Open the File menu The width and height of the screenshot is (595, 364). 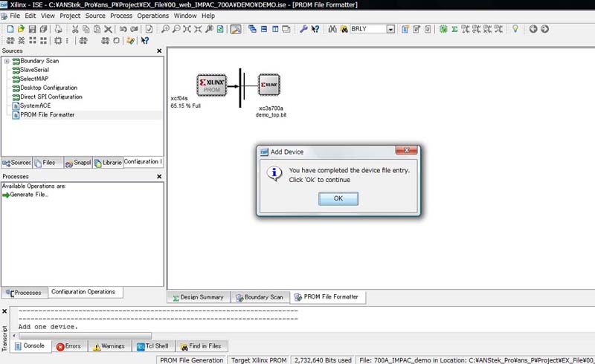[x=15, y=16]
